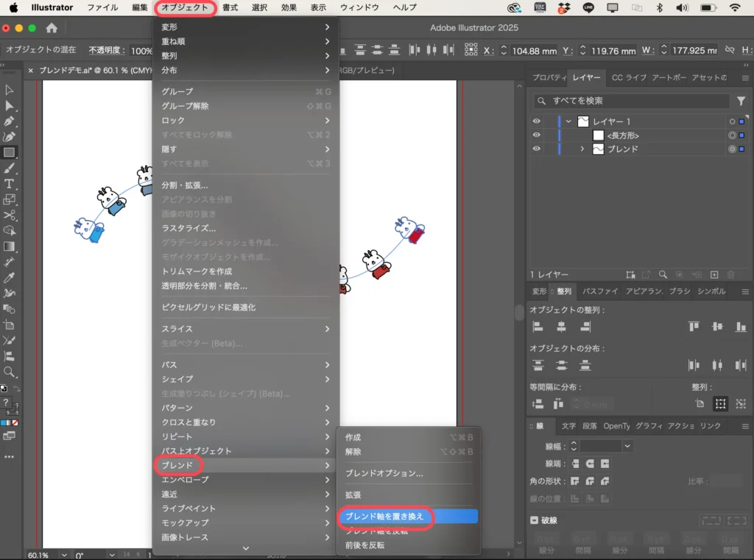Image resolution: width=754 pixels, height=560 pixels.
Task: Toggle visibility of the ブレンド layer
Action: (537, 149)
